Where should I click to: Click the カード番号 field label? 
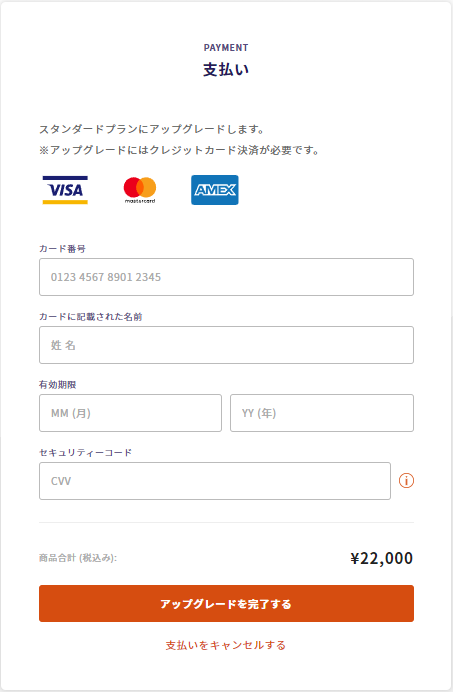coord(62,248)
